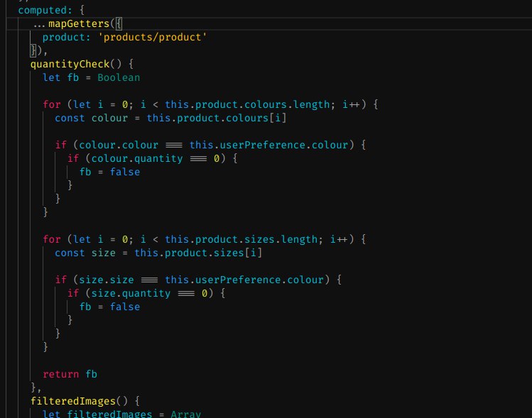Select the 'products/product' string literal
532x418 pixels.
tap(152, 37)
